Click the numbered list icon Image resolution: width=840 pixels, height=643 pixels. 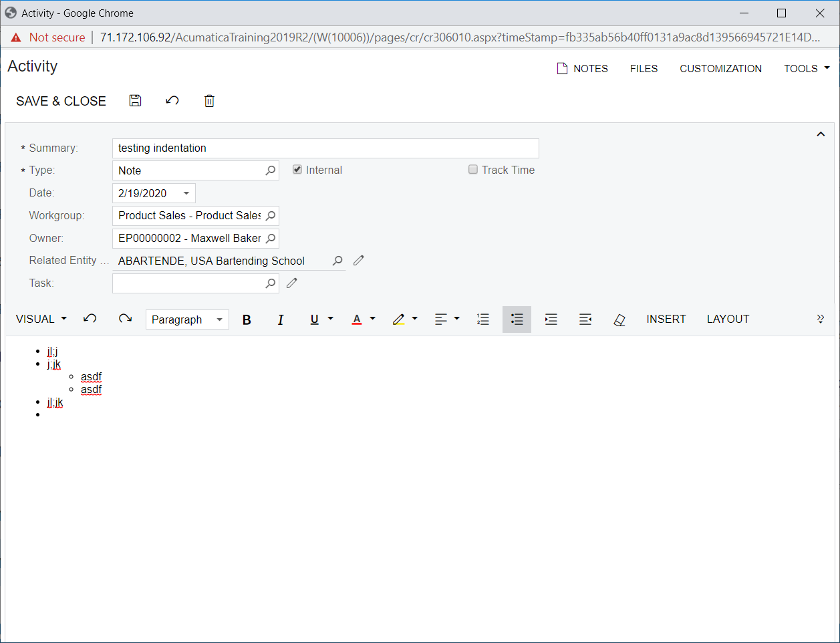483,319
